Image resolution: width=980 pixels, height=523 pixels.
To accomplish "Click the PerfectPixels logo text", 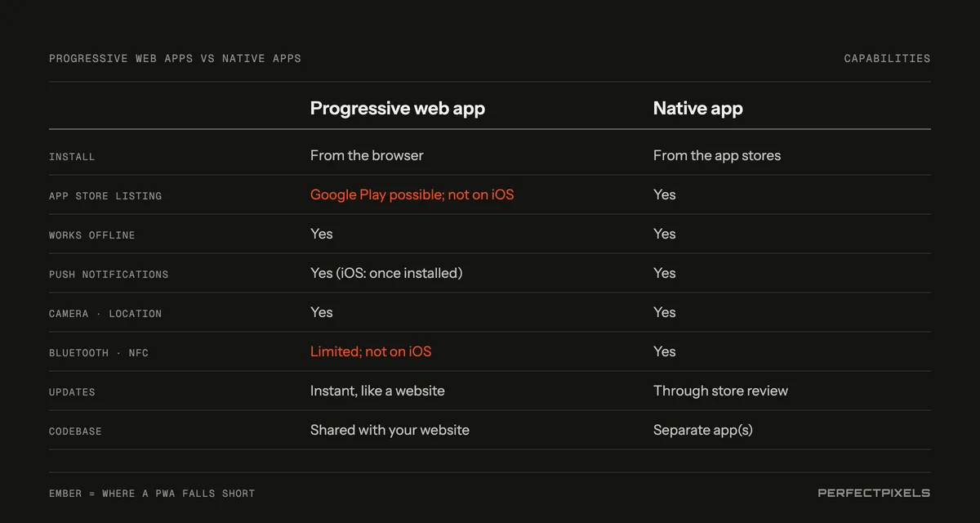I will [x=874, y=493].
